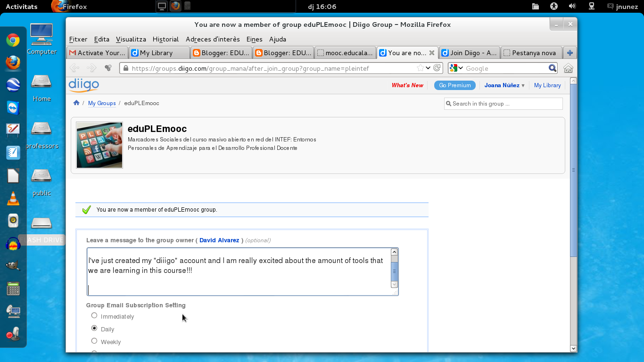Open the blue notebook app in dock

13,152
